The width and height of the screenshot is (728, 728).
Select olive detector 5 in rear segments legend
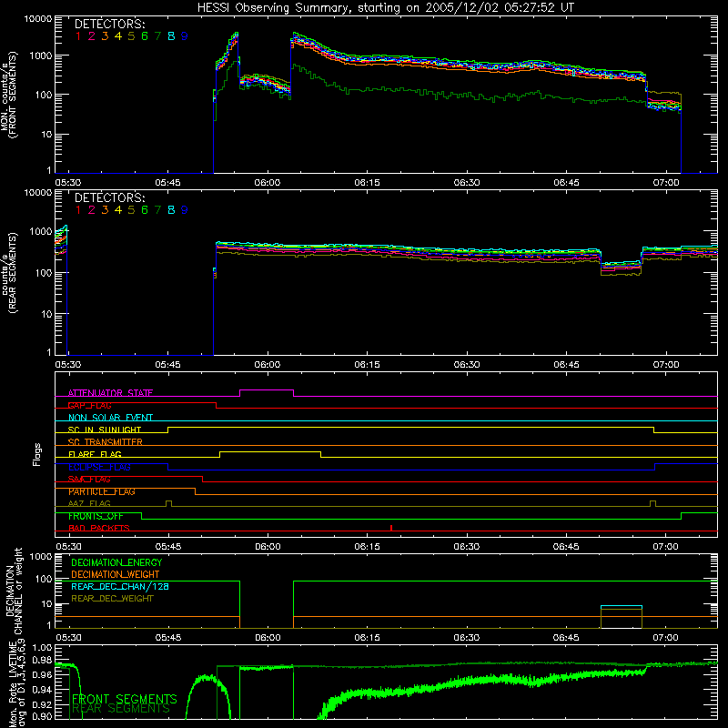tap(131, 210)
